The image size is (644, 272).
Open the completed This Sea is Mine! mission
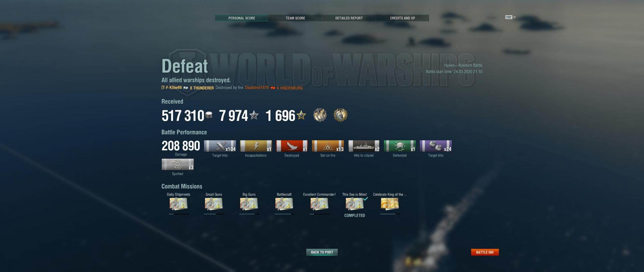point(355,204)
